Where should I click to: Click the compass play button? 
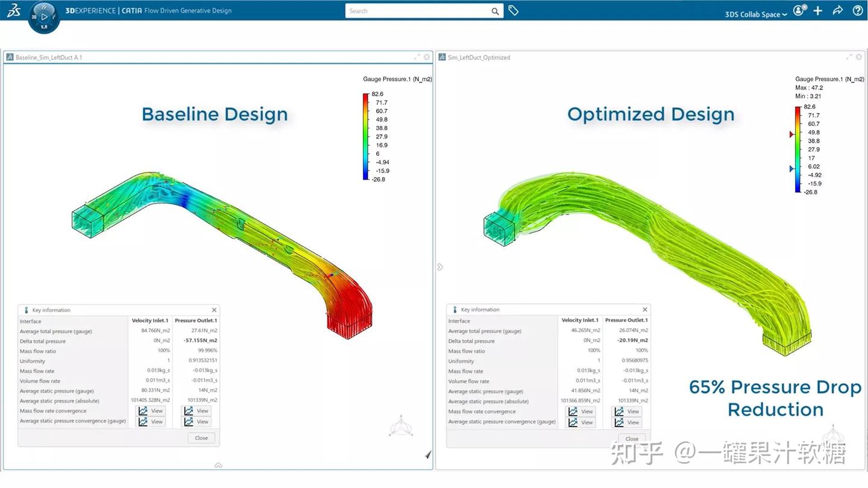point(44,17)
